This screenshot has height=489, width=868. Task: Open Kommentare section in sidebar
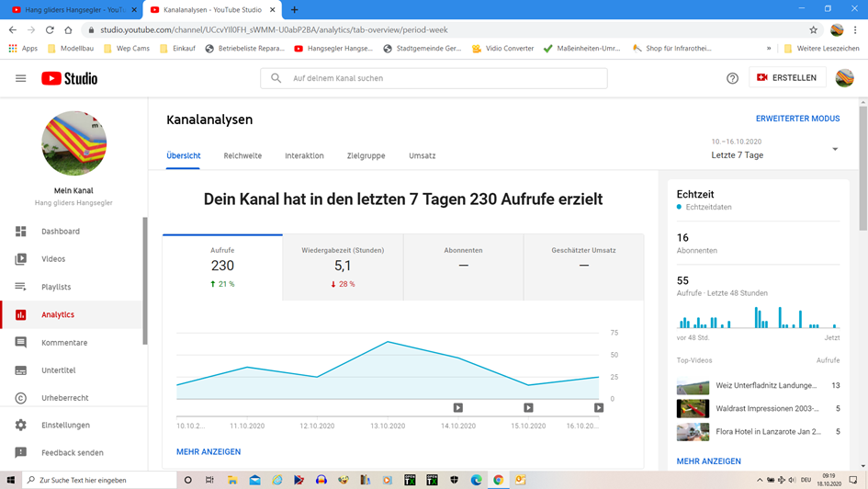(64, 343)
